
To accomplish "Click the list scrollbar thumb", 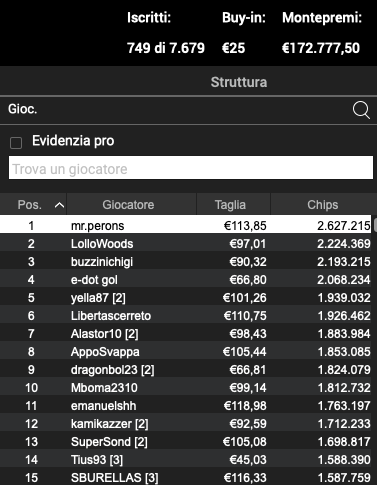I will click(375, 224).
